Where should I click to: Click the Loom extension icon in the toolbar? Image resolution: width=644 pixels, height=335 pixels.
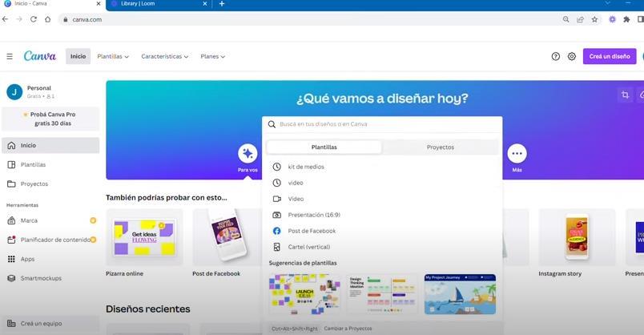pyautogui.click(x=612, y=19)
